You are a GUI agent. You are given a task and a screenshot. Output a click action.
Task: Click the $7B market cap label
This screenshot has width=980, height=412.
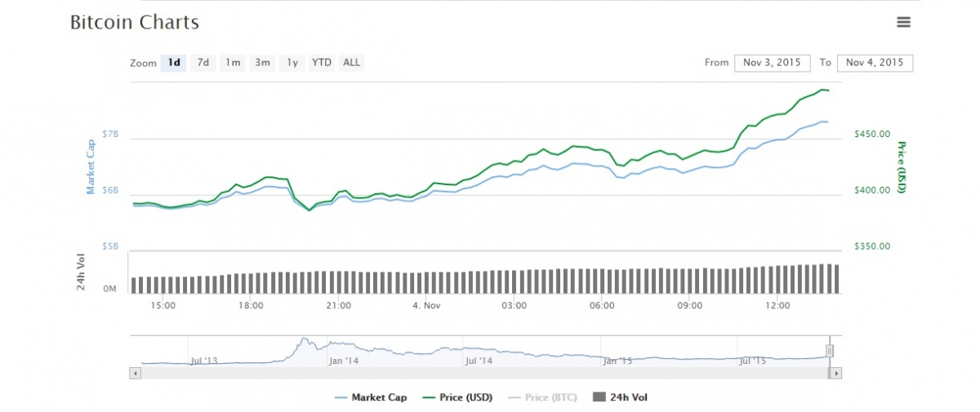110,133
